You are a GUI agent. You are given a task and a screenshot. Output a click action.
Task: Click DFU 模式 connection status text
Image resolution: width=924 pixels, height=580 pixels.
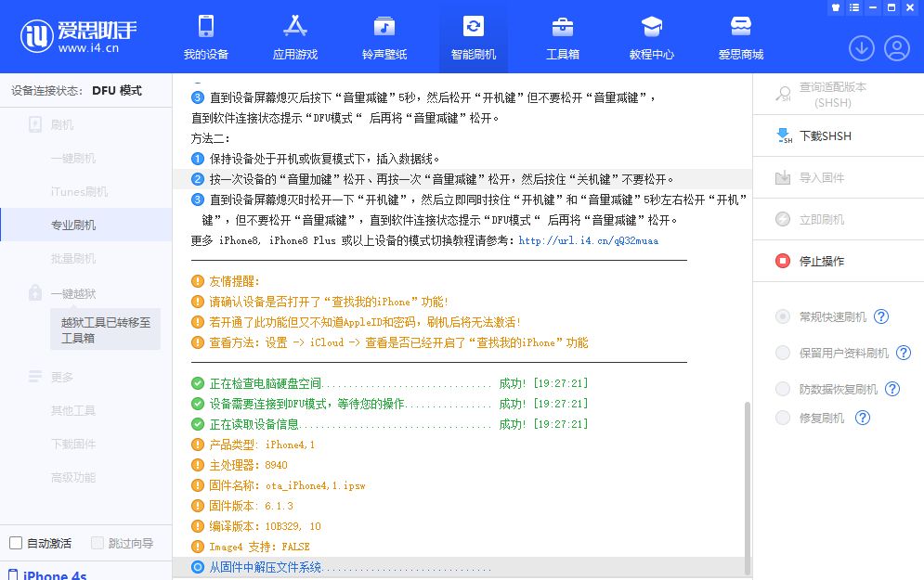117,90
